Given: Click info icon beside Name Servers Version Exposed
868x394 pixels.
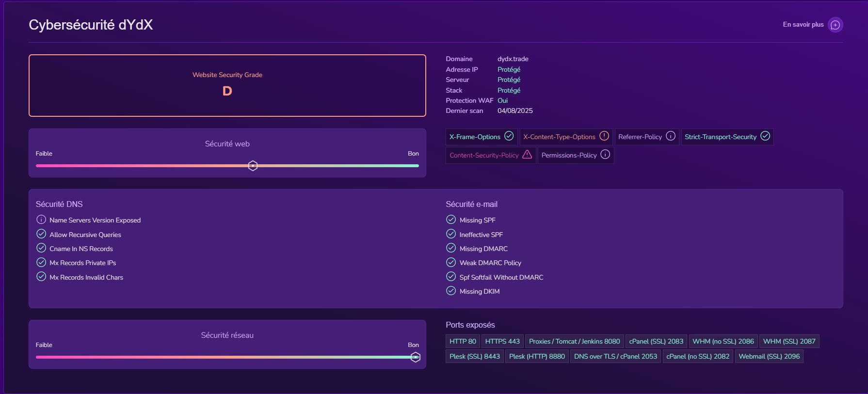Looking at the screenshot, I should (41, 220).
